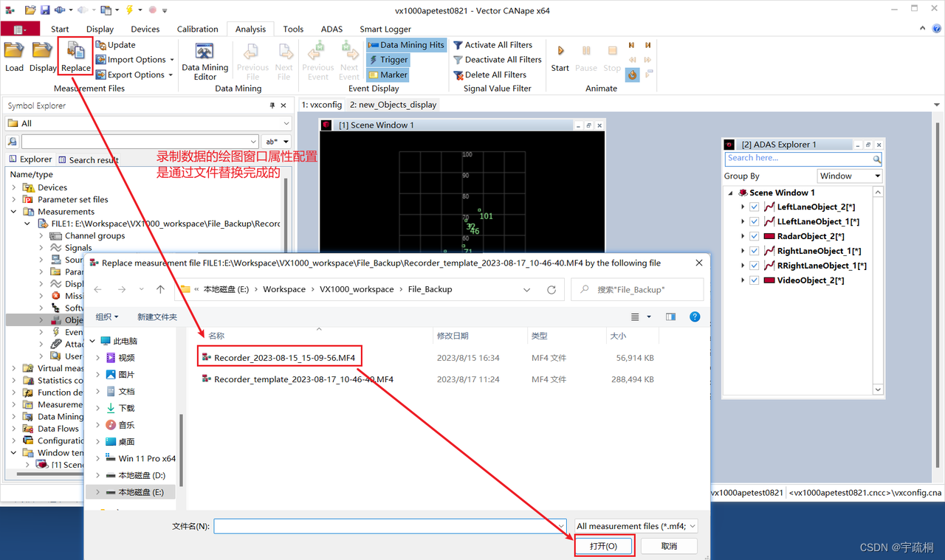The height and width of the screenshot is (560, 945).
Task: Start the animation playback
Action: [x=560, y=58]
